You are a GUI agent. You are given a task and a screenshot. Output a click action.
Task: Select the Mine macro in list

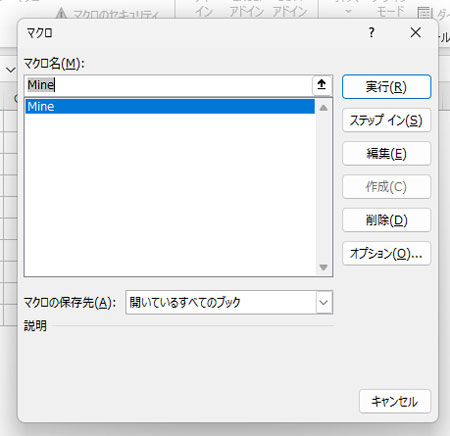coord(170,107)
